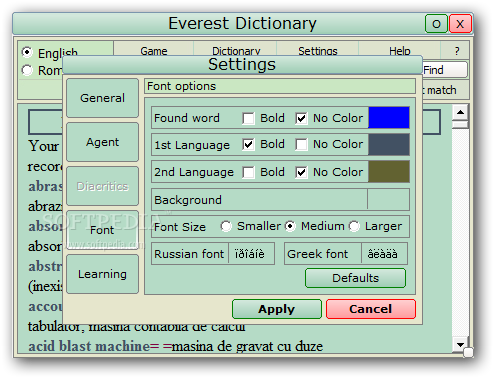Click the Greek font label
This screenshot has height=378, width=494.
click(317, 254)
